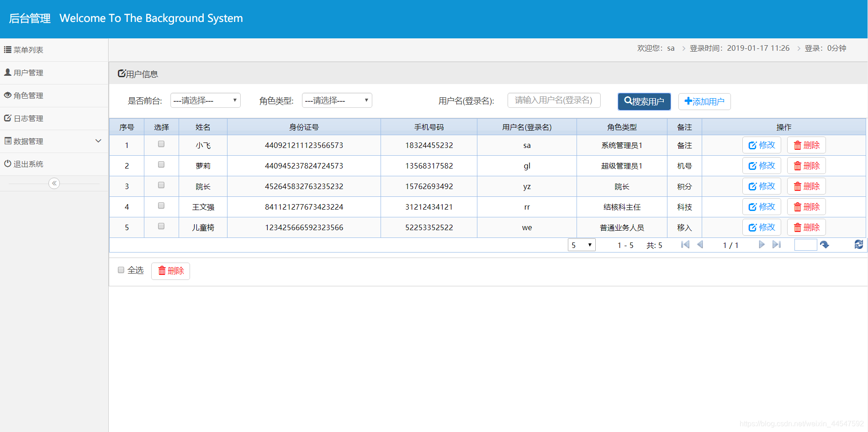Go to last page icon
This screenshot has height=432, width=868.
[777, 245]
